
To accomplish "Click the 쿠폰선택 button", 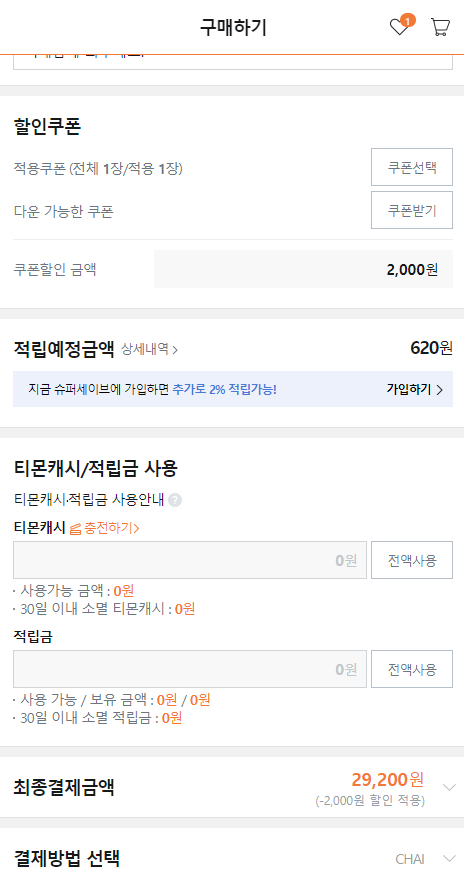I will point(412,167).
